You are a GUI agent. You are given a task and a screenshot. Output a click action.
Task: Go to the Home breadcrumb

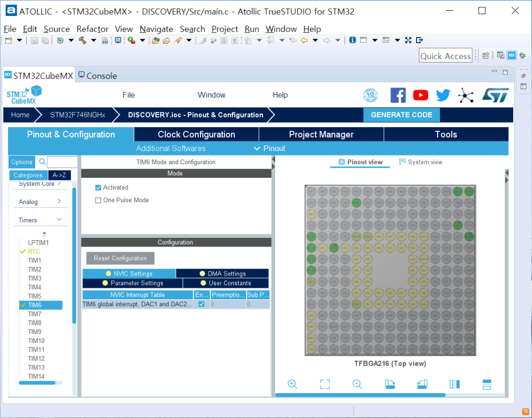tap(20, 115)
